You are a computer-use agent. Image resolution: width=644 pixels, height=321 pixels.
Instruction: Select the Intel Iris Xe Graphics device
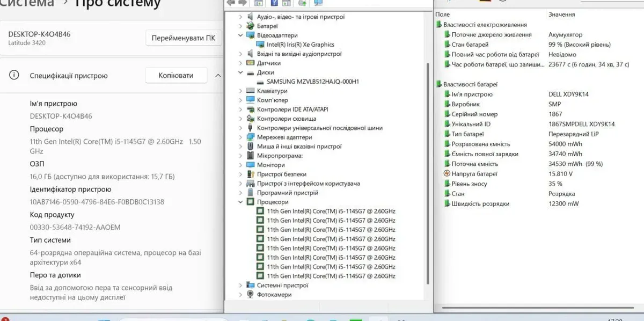coord(300,45)
